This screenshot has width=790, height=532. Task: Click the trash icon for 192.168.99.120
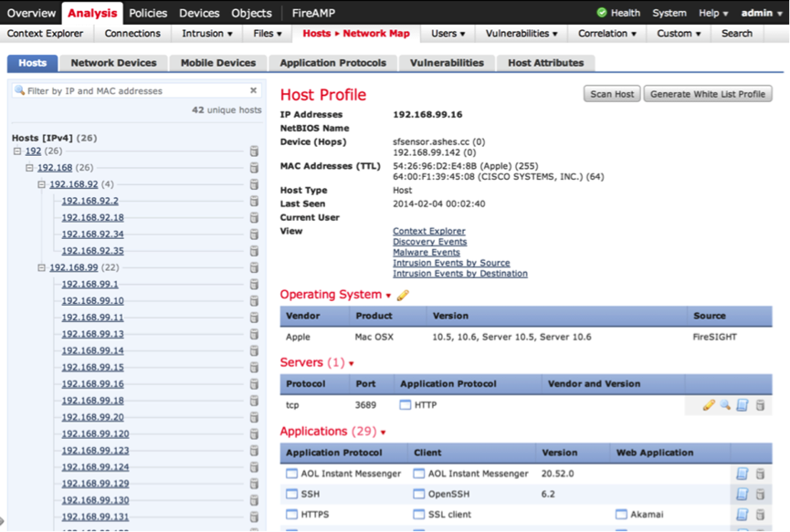point(255,433)
